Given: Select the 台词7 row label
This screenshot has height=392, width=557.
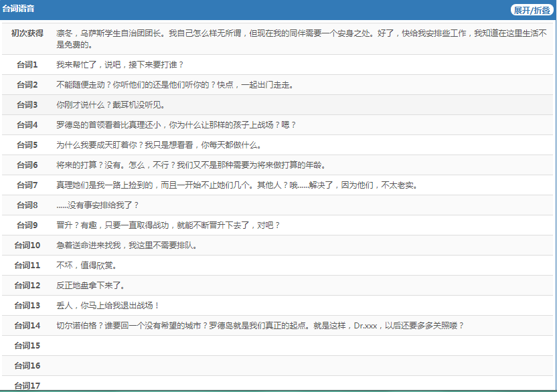Looking at the screenshot, I should click(27, 185).
